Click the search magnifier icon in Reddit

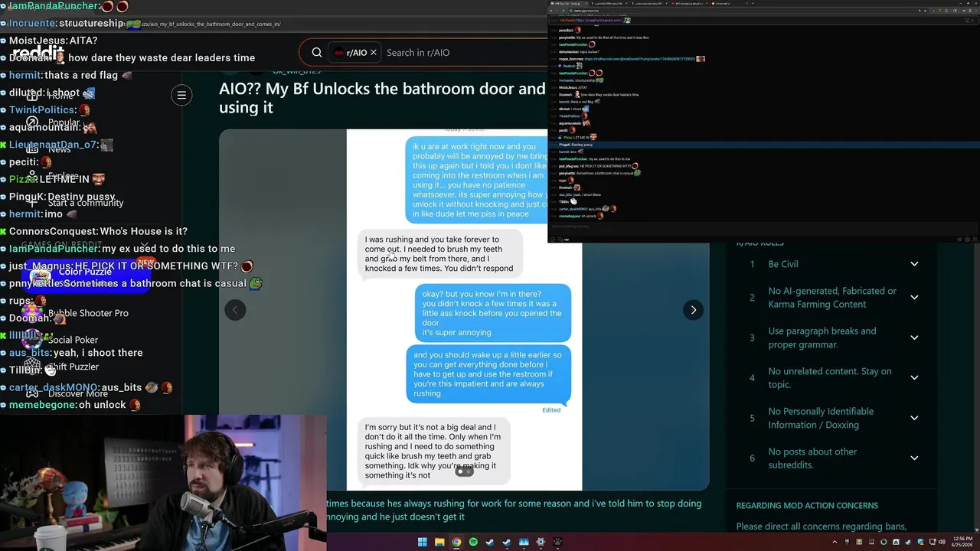tap(317, 53)
